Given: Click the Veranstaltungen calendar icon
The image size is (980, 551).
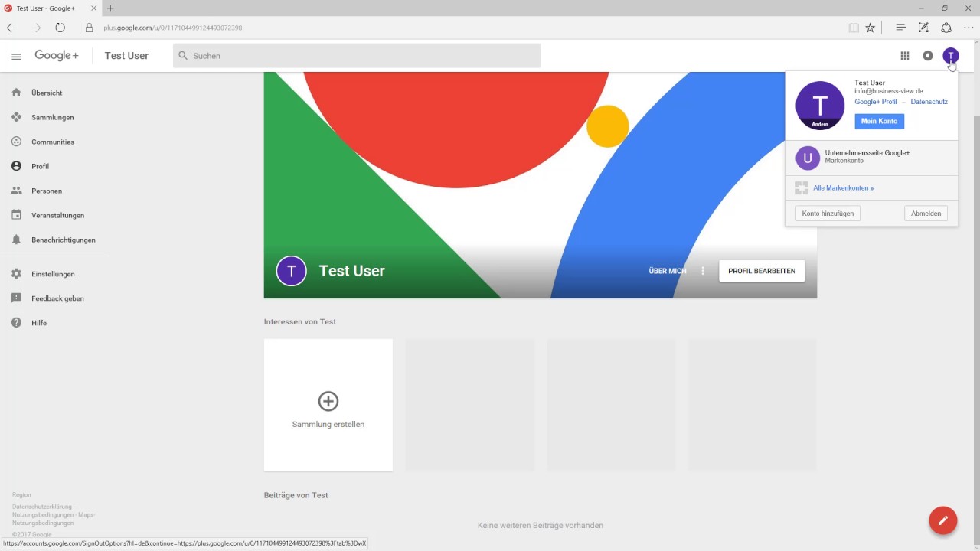Looking at the screenshot, I should pos(16,215).
